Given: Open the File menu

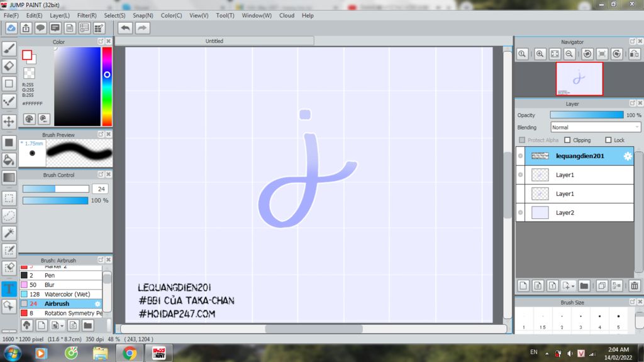Looking at the screenshot, I should pyautogui.click(x=11, y=15).
